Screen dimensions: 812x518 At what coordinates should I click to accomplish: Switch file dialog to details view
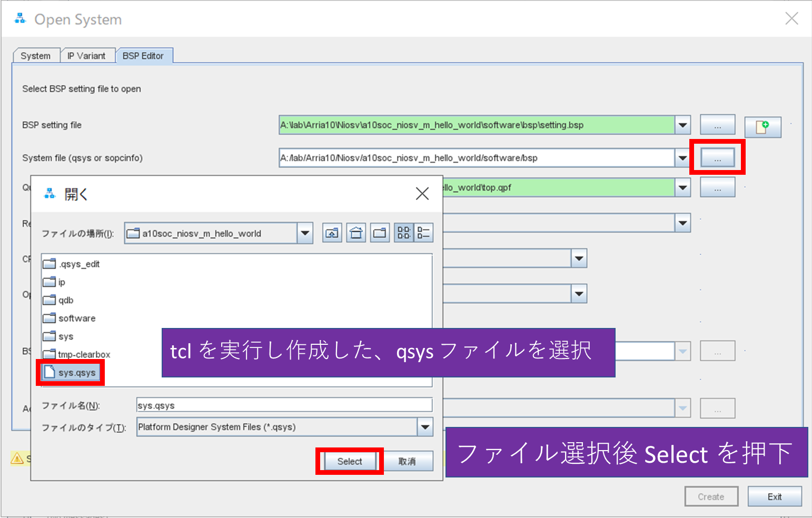point(423,233)
